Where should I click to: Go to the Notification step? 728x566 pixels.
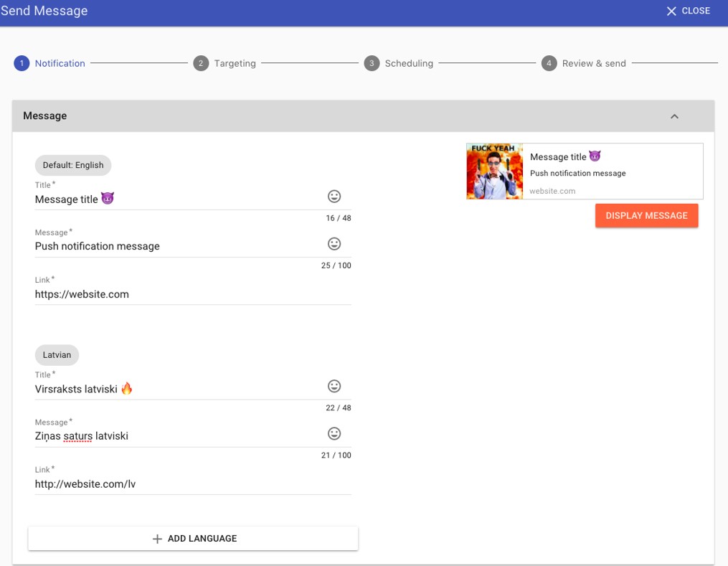(x=49, y=63)
